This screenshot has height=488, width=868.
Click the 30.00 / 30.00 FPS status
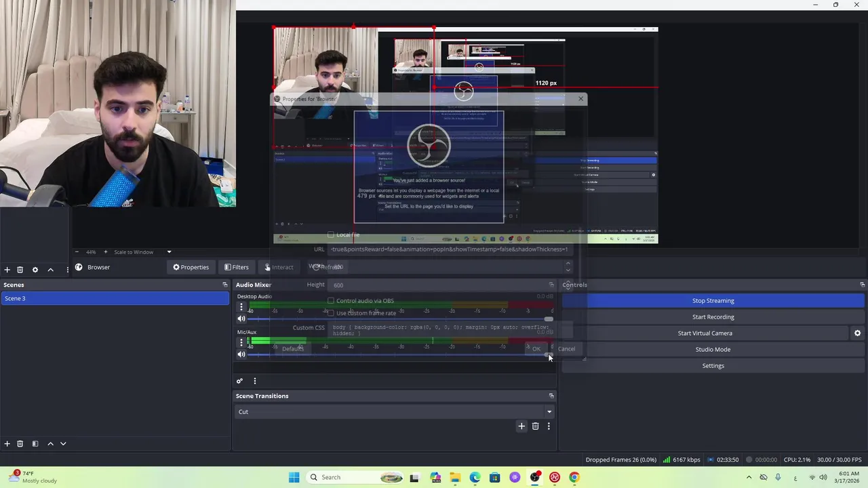pos(841,460)
